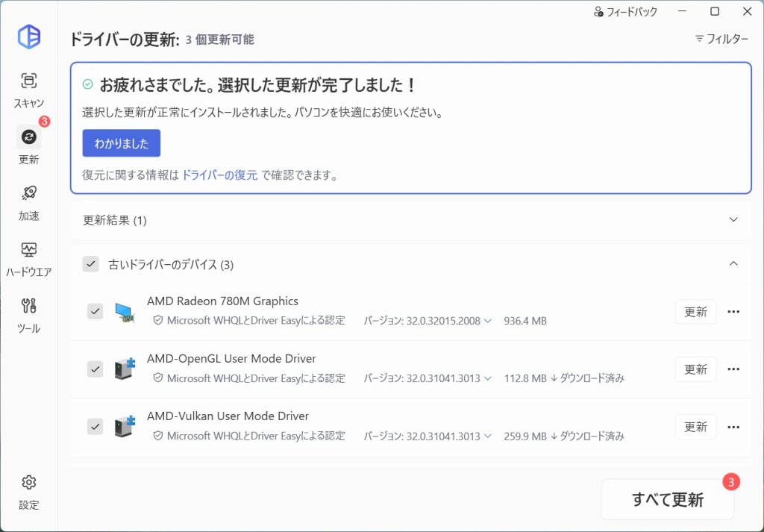The height and width of the screenshot is (532, 764).
Task: Open the スキャン (Scan) sidebar section
Action: [x=29, y=90]
